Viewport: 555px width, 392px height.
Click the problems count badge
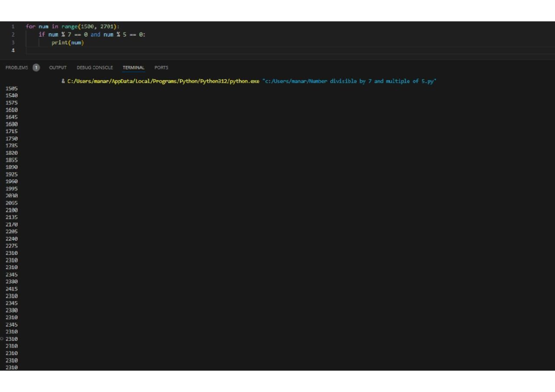coord(36,67)
